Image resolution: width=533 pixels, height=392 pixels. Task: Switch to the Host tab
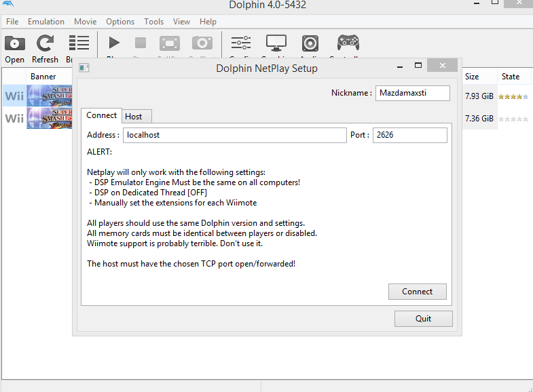coord(136,117)
